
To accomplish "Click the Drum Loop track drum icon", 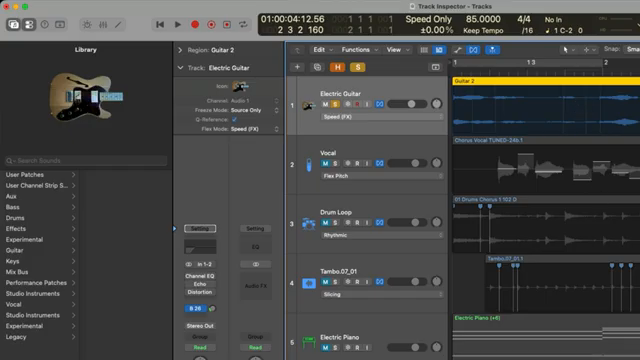I will point(309,224).
